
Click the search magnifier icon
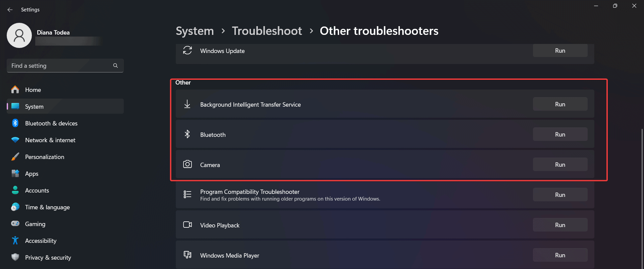115,66
